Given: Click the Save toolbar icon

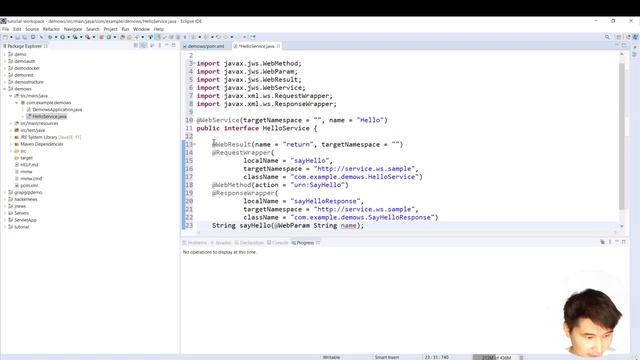Looking at the screenshot, I should [x=18, y=37].
